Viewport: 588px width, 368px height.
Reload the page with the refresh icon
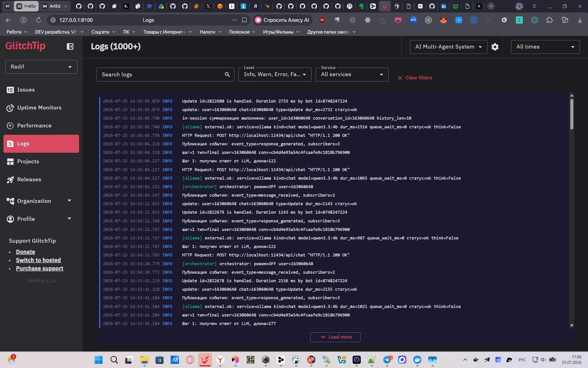click(38, 20)
